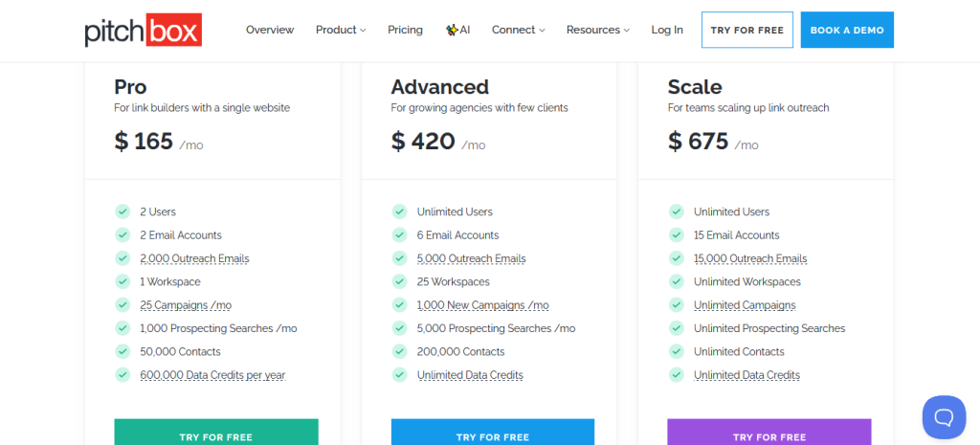This screenshot has width=980, height=445.
Task: Click Advanced plan Unlimited Data Credits text
Action: [x=470, y=375]
